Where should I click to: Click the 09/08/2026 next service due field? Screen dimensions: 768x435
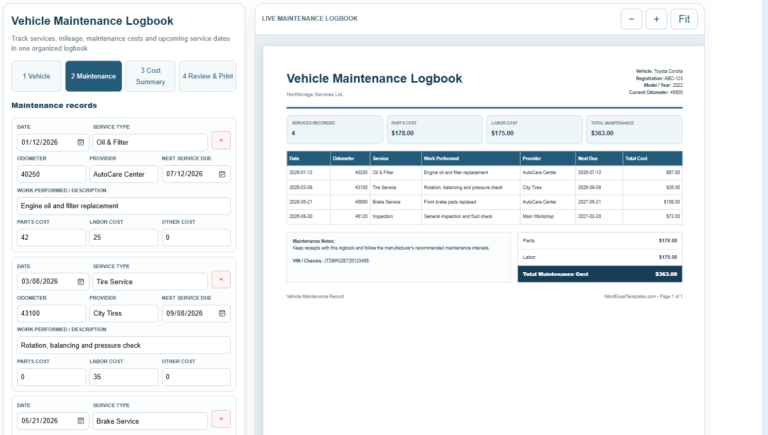(196, 314)
